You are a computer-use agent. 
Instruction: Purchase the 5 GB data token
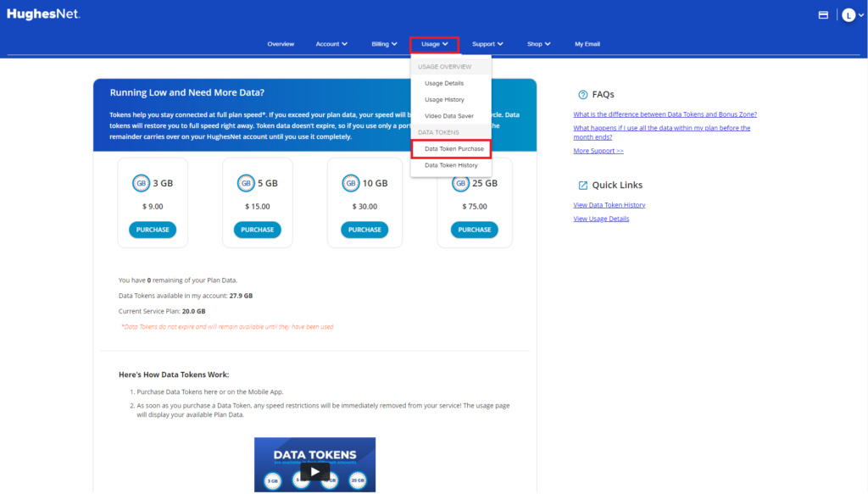click(x=257, y=229)
